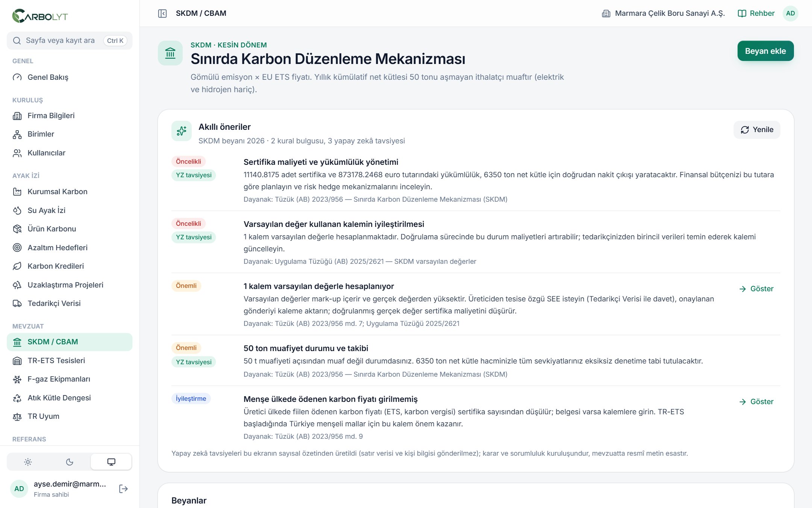The image size is (812, 508).
Task: Select system theme monitor icon
Action: pyautogui.click(x=111, y=462)
